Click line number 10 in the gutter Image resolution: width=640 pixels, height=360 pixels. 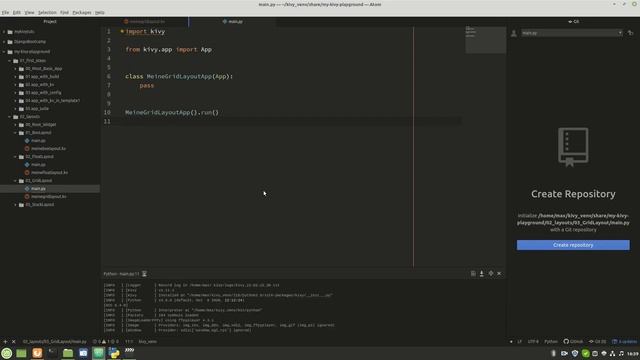tap(107, 112)
